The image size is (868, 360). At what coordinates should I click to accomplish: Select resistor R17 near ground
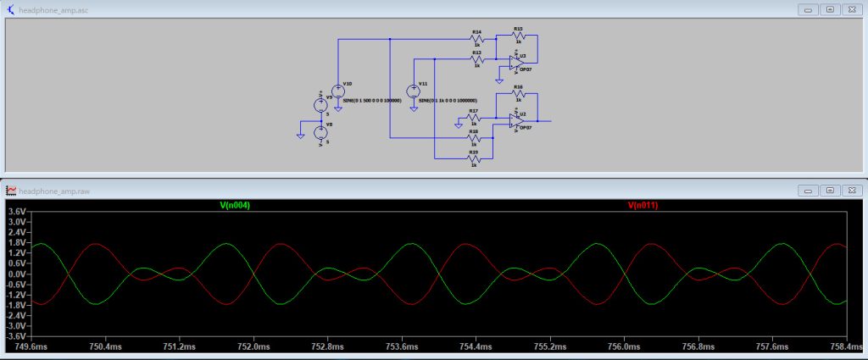pyautogui.click(x=474, y=117)
